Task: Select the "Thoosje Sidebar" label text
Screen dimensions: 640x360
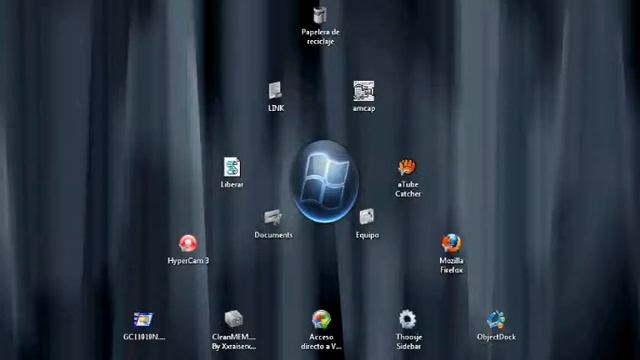Action: point(409,342)
